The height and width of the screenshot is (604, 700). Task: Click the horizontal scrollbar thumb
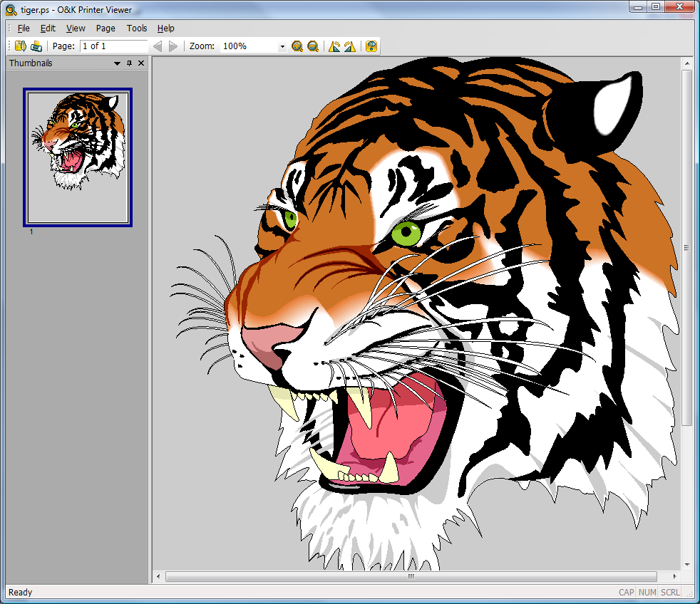pos(411,577)
